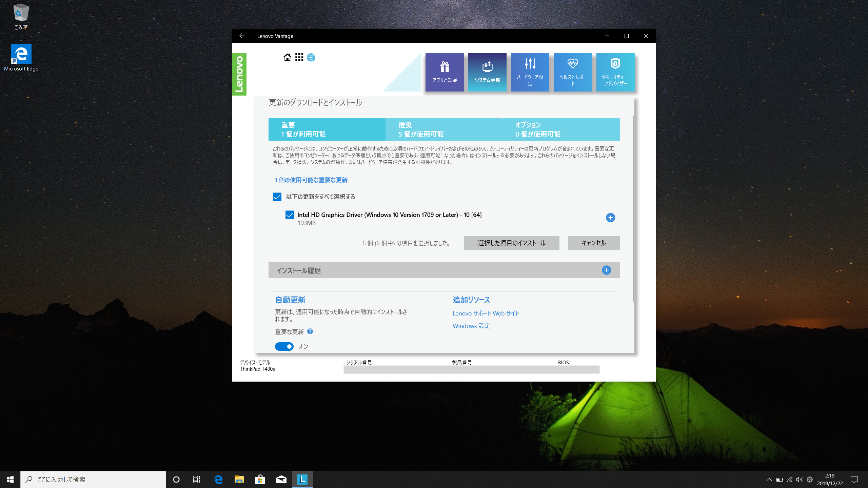Open the アプリと製品 tile
This screenshot has width=868, height=488.
point(445,72)
